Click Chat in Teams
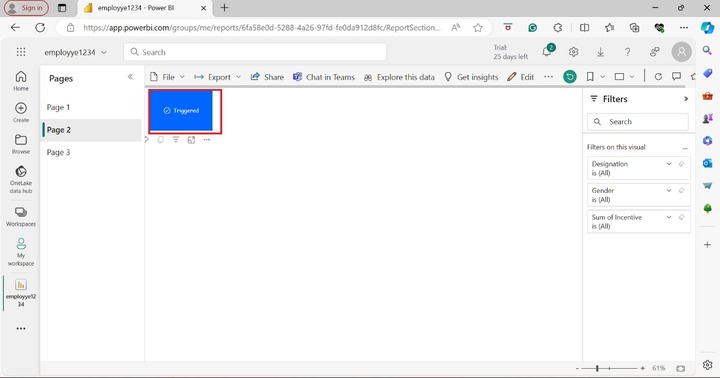Viewport: 720px width, 378px height. point(324,77)
